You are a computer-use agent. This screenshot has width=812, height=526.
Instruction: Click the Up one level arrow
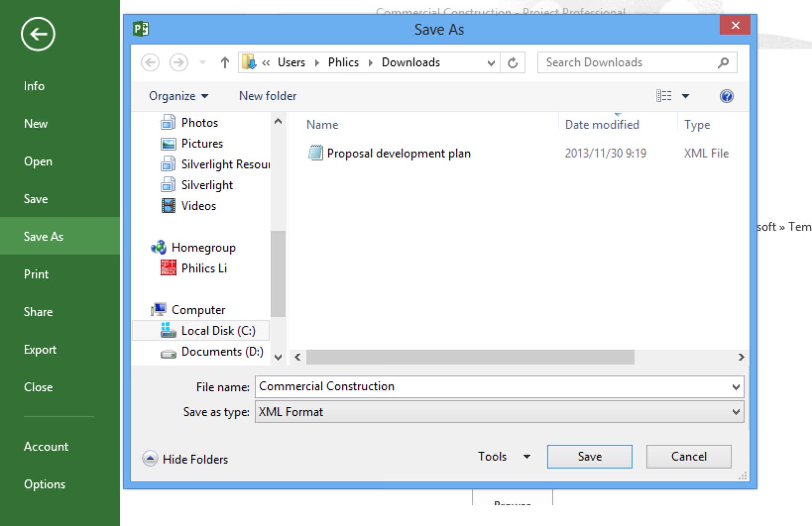(x=225, y=62)
